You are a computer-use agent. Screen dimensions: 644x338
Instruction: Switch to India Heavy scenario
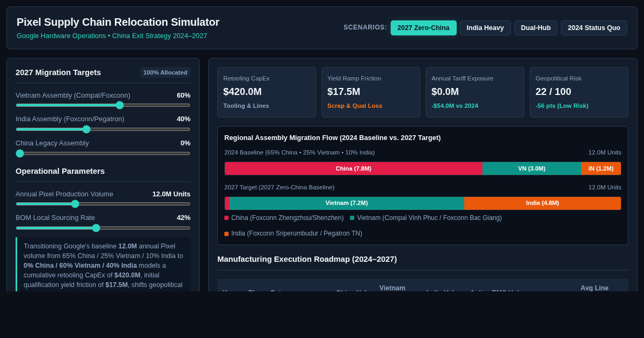pos(485,28)
